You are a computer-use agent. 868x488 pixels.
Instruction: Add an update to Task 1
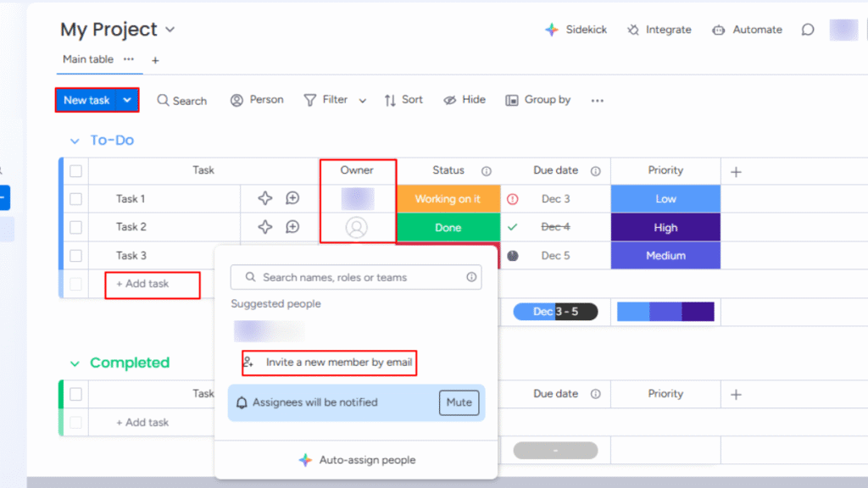click(x=292, y=198)
